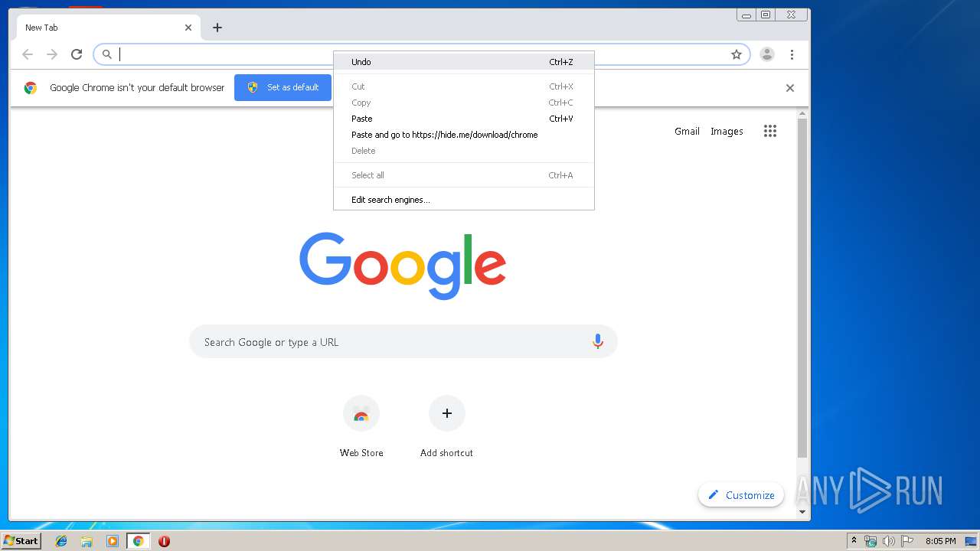Choose Delete in the context menu

[463, 151]
